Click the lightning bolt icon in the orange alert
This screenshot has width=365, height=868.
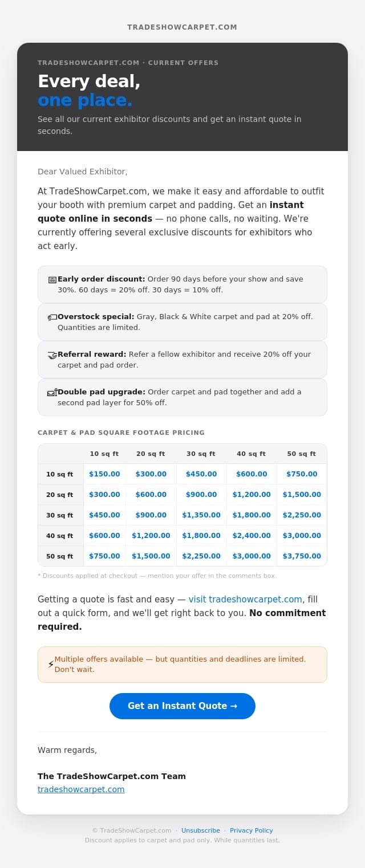(x=51, y=665)
